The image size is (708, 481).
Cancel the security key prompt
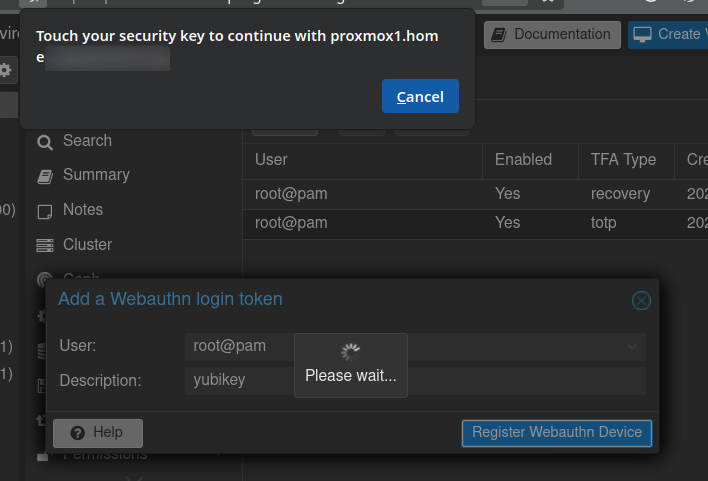point(420,96)
